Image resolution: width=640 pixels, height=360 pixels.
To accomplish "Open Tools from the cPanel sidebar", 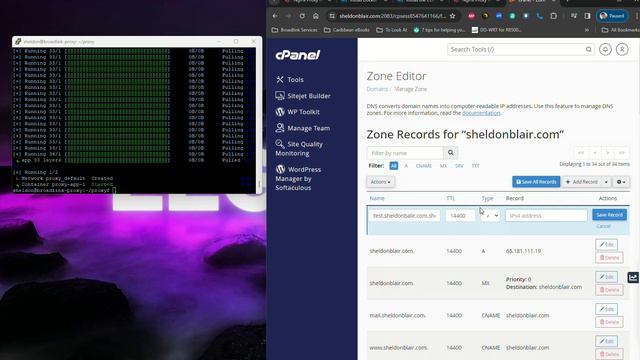I will 289,80.
